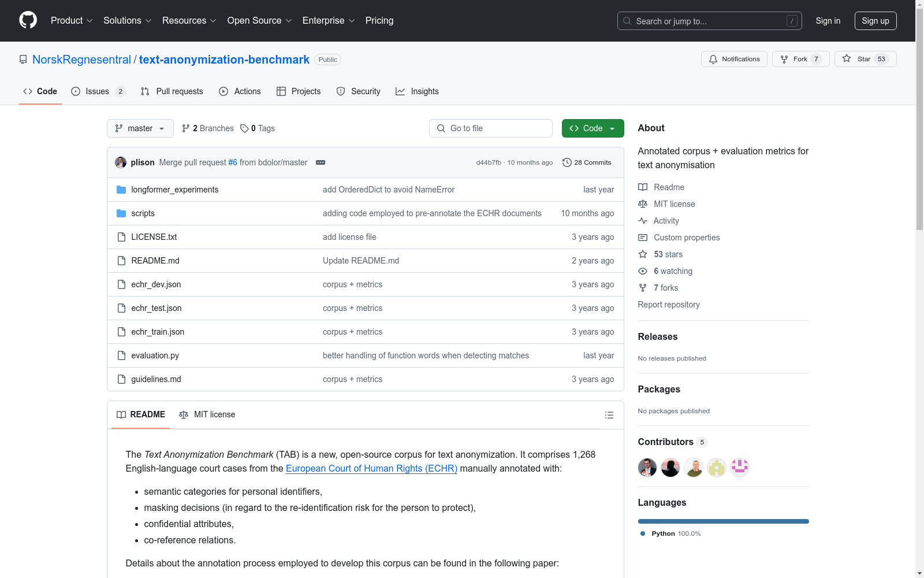Open commit d44b7fb

pyautogui.click(x=489, y=162)
